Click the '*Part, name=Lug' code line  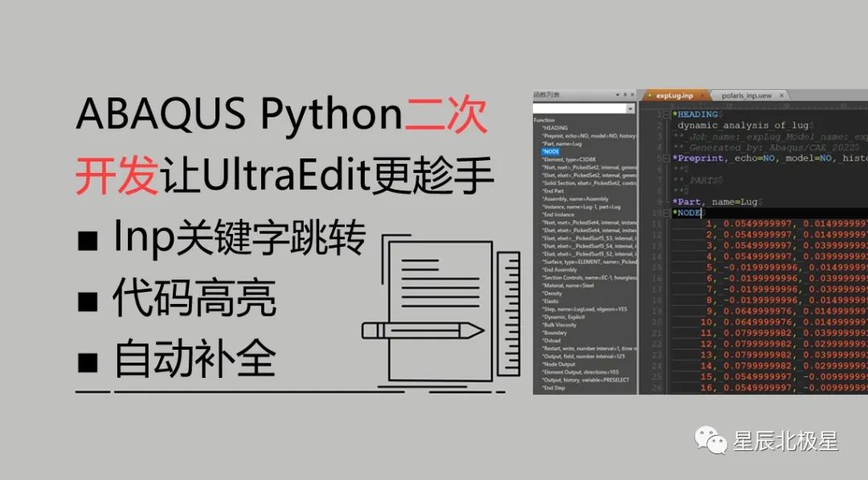(715, 202)
